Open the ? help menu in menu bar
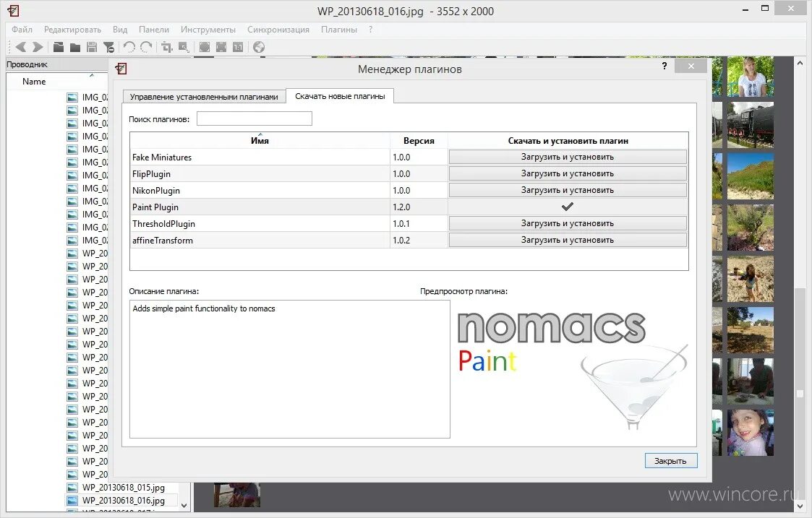 click(370, 30)
